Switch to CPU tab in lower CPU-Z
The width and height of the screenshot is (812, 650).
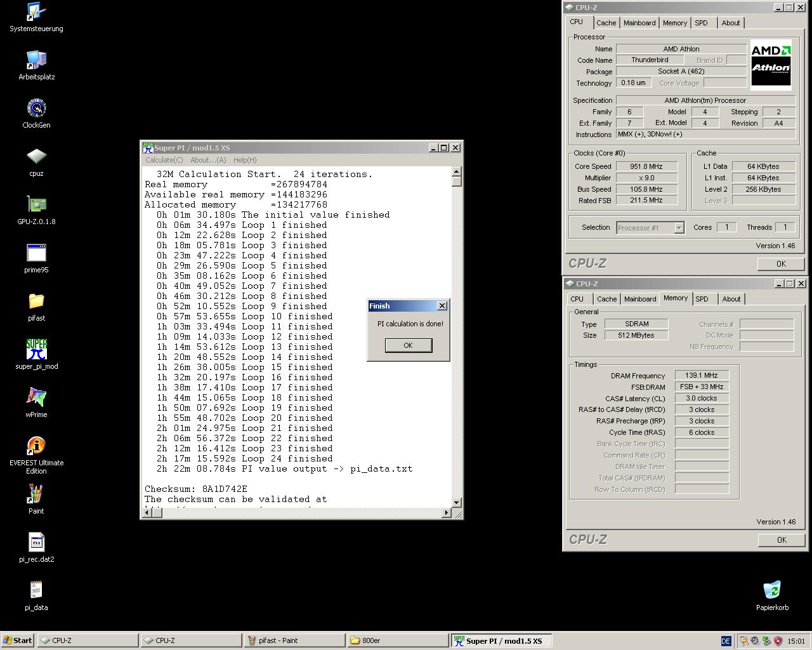[577, 299]
